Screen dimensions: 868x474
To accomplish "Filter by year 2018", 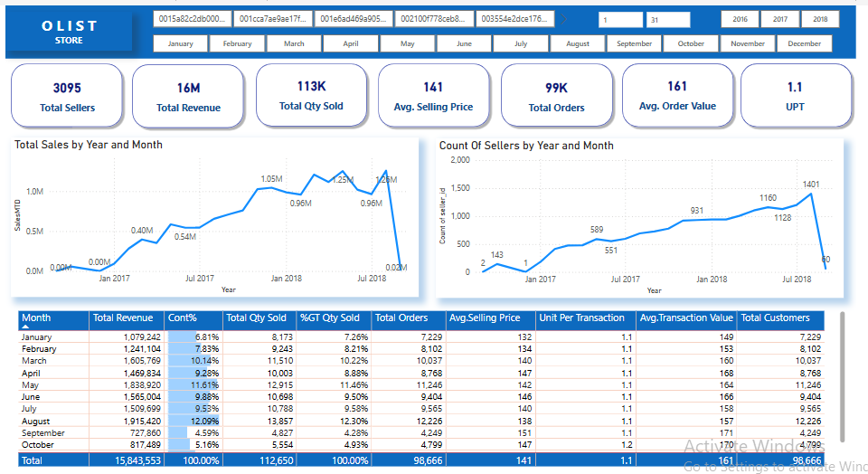I will pos(820,19).
